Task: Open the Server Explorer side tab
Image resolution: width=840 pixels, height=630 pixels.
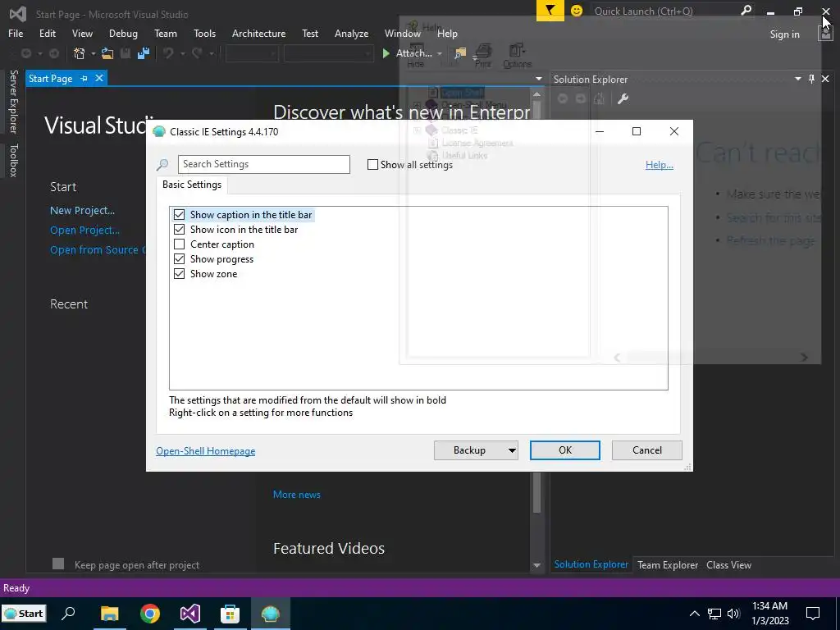Action: pyautogui.click(x=14, y=101)
